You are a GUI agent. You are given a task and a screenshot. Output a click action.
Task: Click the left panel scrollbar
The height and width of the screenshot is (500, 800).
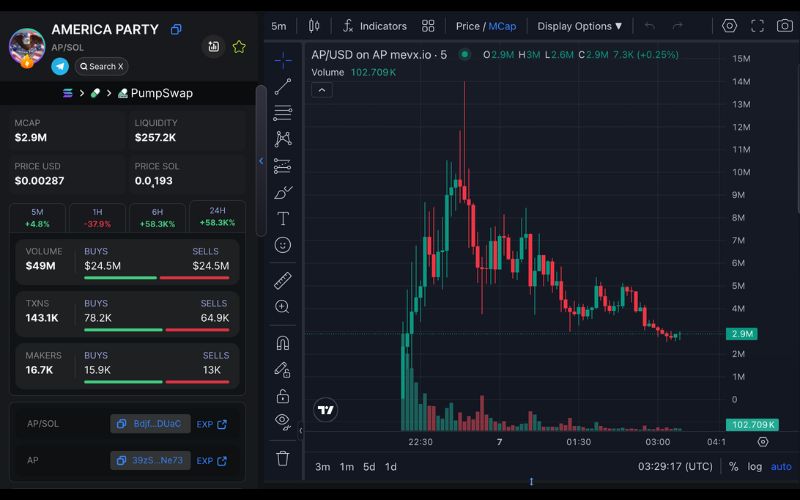(261, 161)
